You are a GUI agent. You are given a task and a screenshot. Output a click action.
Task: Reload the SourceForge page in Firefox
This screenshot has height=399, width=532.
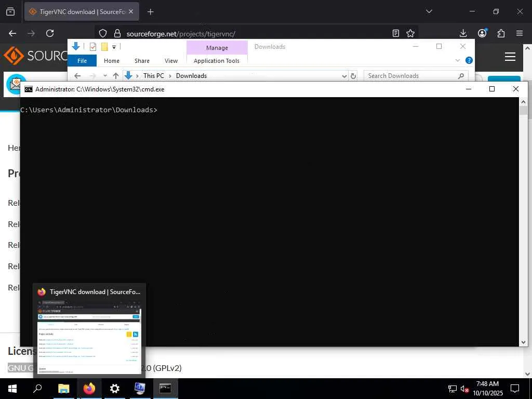pyautogui.click(x=50, y=33)
